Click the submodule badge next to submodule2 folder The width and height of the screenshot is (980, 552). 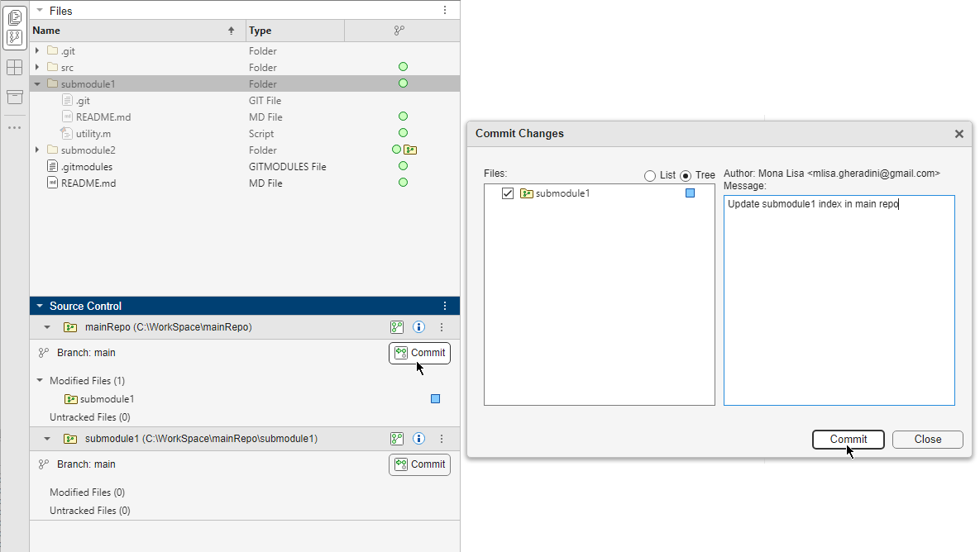click(x=412, y=150)
